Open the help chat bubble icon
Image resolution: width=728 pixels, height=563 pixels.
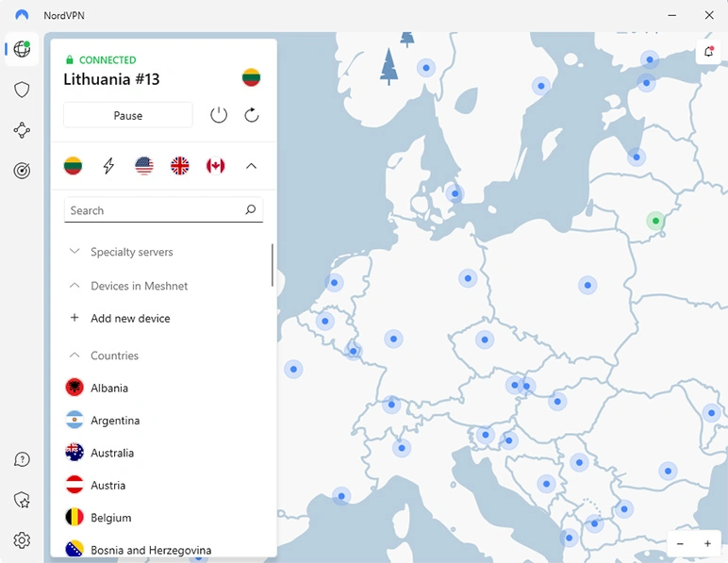[x=22, y=459]
